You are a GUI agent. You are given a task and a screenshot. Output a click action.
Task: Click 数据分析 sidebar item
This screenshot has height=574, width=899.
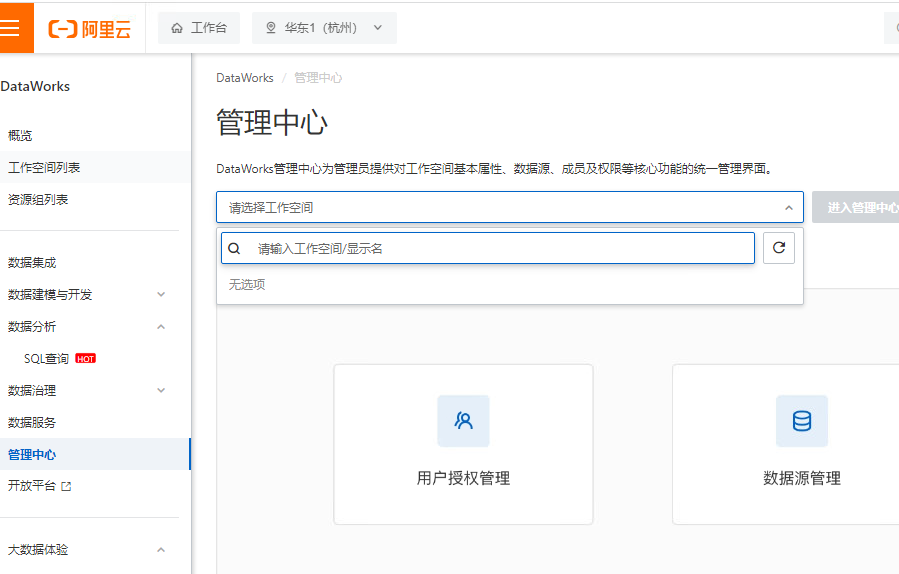pos(32,327)
